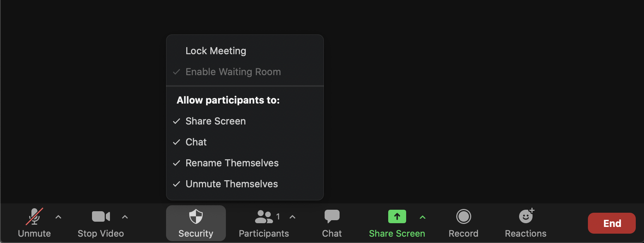644x243 pixels.
Task: Expand green share options arrow
Action: 423,217
